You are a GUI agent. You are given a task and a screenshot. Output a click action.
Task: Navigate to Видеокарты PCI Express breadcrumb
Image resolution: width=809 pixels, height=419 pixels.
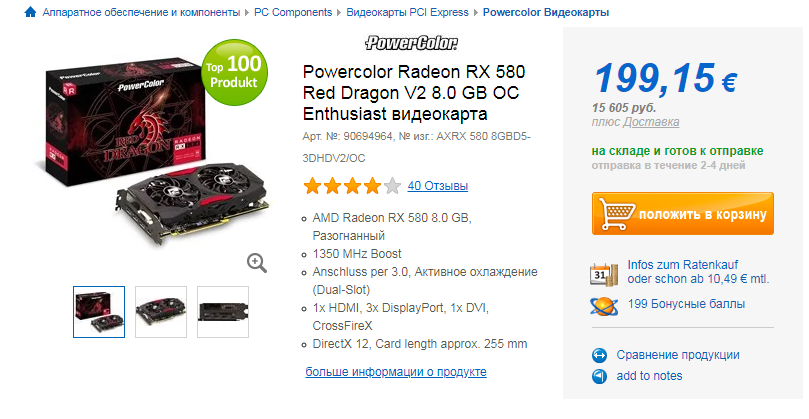(x=407, y=12)
